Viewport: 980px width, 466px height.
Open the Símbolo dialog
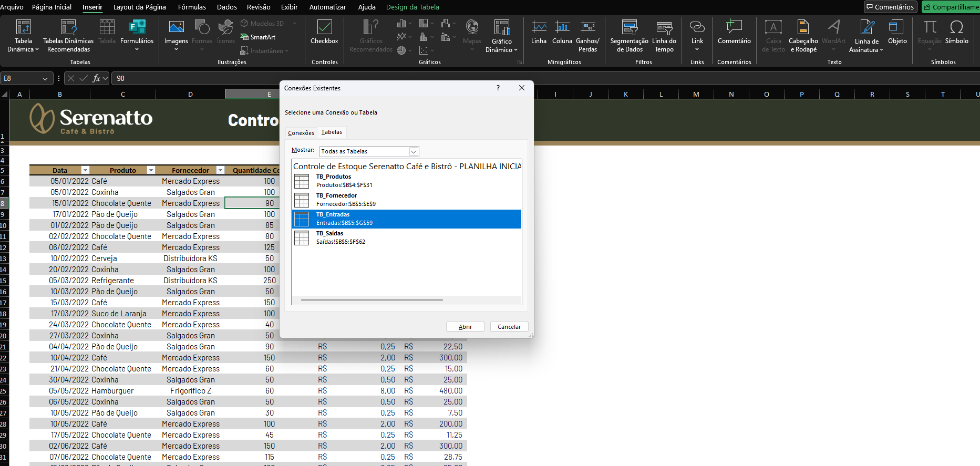(x=956, y=32)
